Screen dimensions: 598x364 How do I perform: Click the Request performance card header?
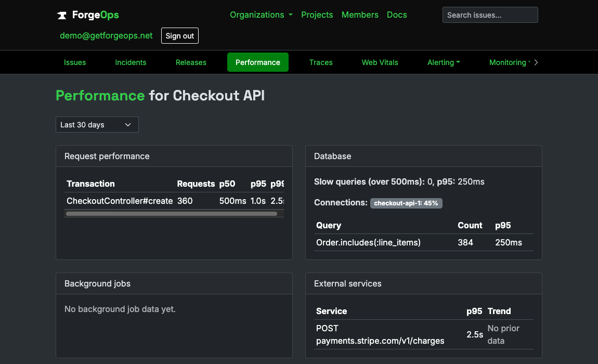point(174,156)
